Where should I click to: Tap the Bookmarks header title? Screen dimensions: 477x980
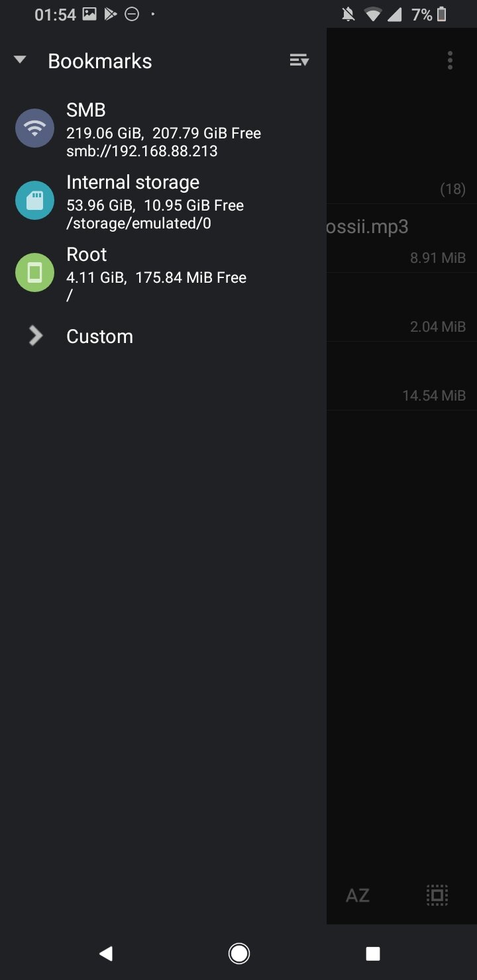pyautogui.click(x=100, y=61)
